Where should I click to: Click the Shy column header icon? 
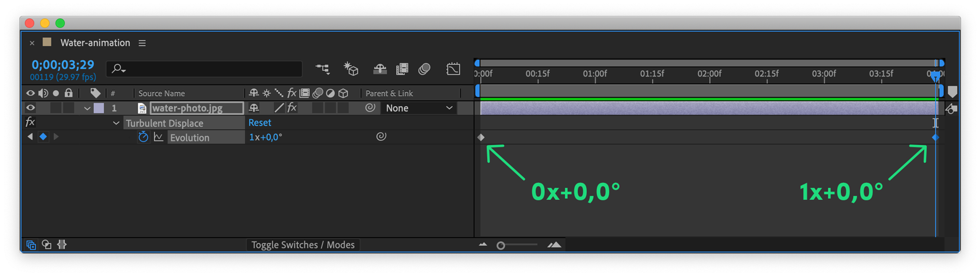(x=254, y=93)
